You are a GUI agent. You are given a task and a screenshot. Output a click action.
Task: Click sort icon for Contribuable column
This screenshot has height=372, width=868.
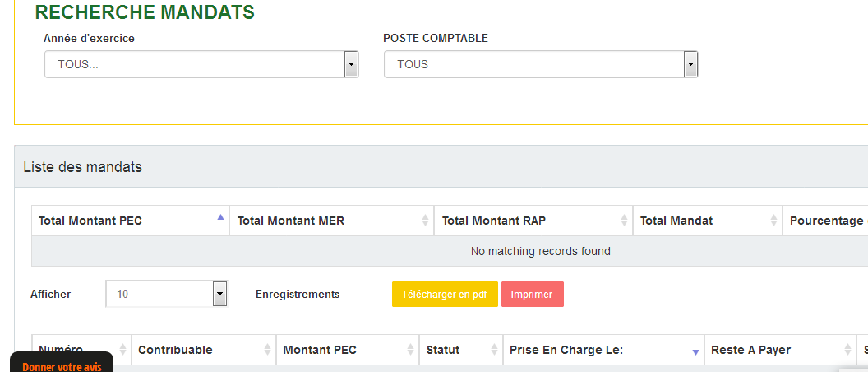tap(267, 350)
